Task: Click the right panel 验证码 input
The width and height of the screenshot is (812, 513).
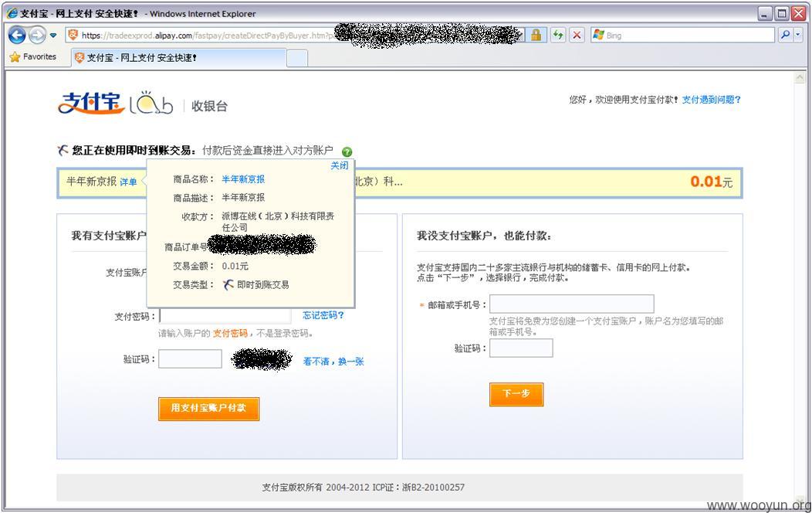Action: (x=522, y=348)
